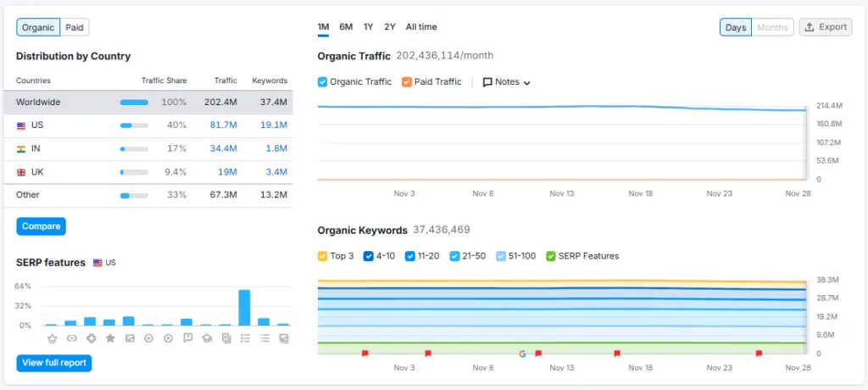Select the 6M time range
The image size is (868, 390).
click(x=346, y=27)
